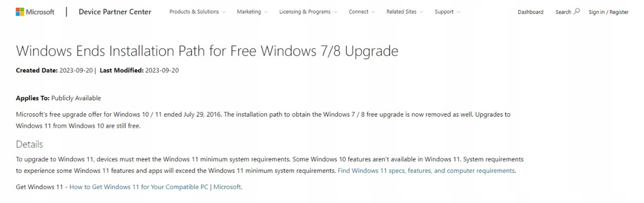The image size is (644, 203).
Task: Open the Support menu
Action: 444,12
